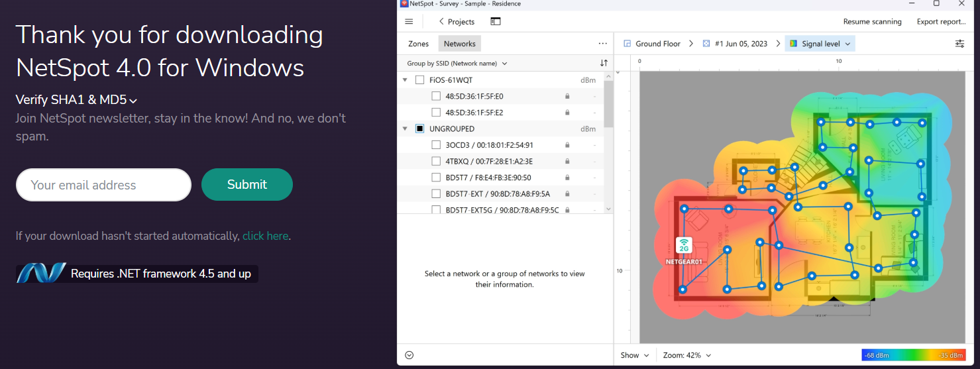Click lock icon on BD5T7-EXT / 90:8D:78:A8:F9:5A row
This screenshot has height=369, width=980.
tap(567, 193)
